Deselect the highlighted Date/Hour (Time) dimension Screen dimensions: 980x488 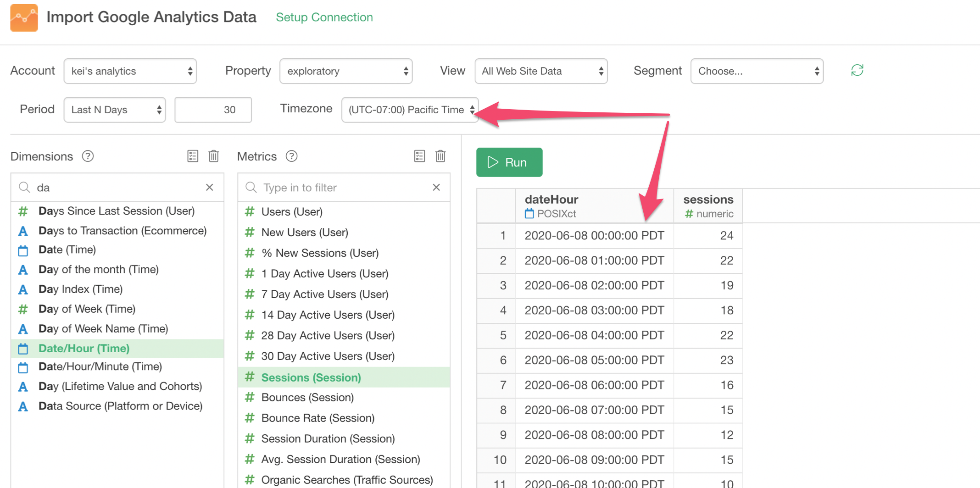117,349
